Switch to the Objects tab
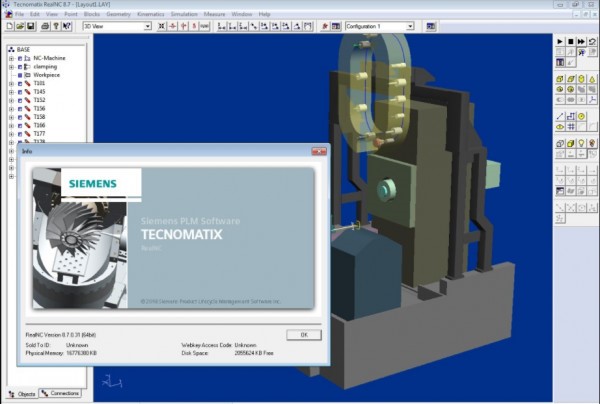Image resolution: width=600 pixels, height=404 pixels. click(22, 394)
